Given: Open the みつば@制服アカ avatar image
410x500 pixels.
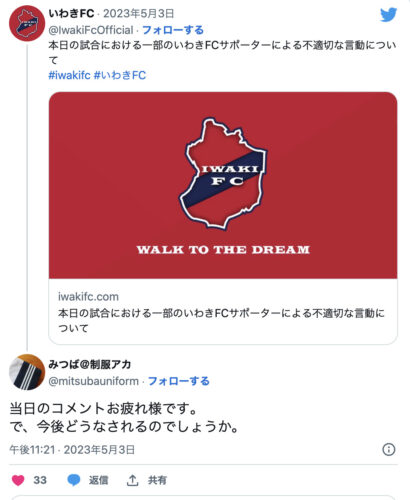Looking at the screenshot, I should 27,372.
